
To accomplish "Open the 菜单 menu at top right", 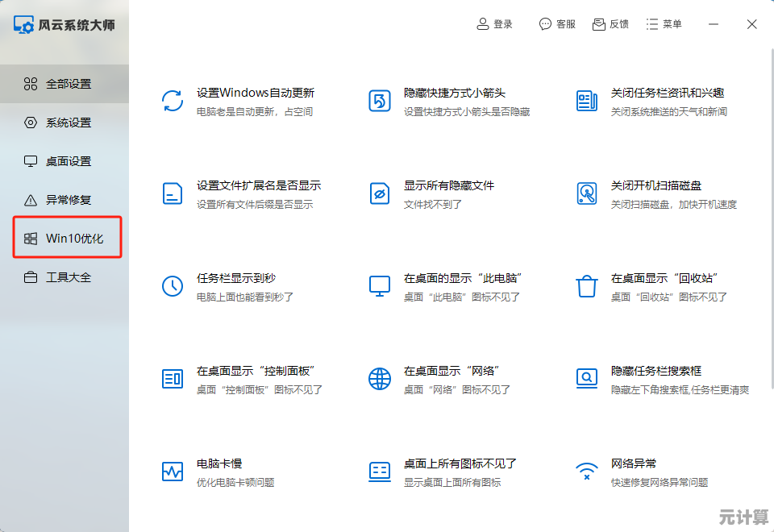I will coord(664,23).
